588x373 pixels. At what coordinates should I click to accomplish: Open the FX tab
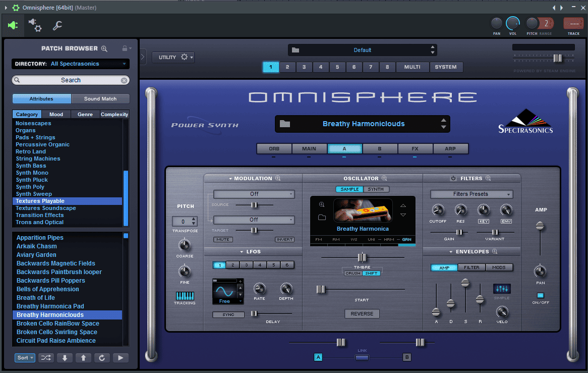415,148
